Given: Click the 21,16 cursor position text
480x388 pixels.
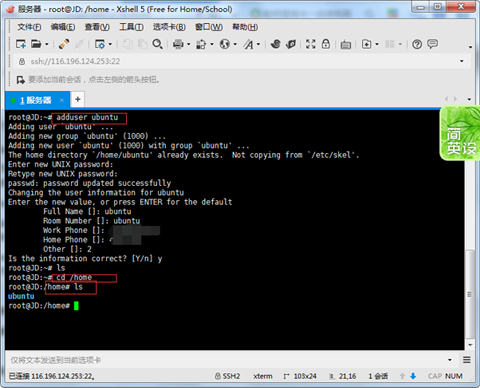Looking at the screenshot, I should pyautogui.click(x=347, y=376).
